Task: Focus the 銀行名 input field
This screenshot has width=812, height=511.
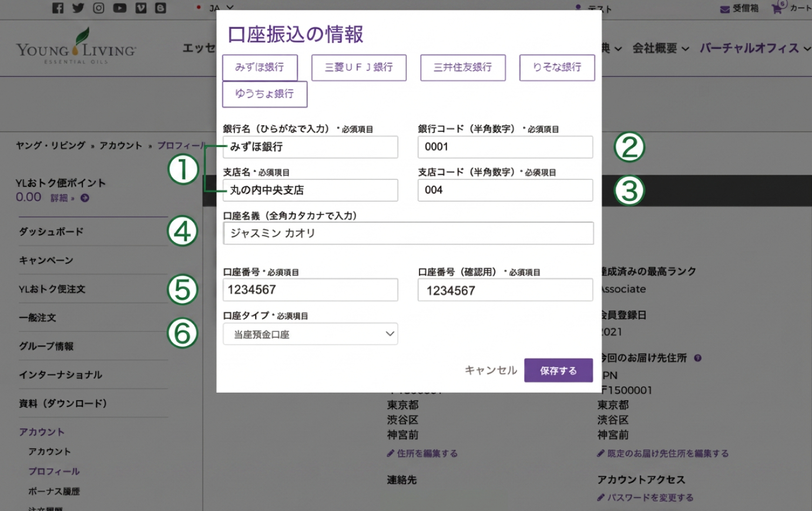Action: pos(310,147)
